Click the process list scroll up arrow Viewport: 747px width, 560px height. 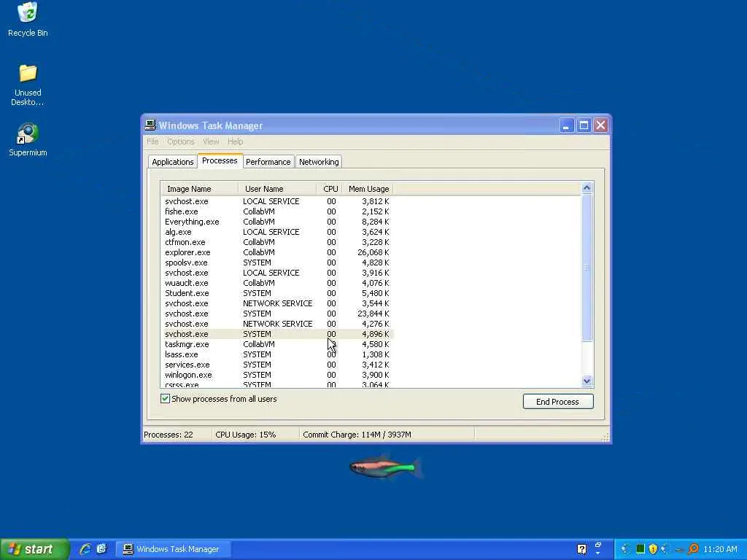click(x=587, y=187)
